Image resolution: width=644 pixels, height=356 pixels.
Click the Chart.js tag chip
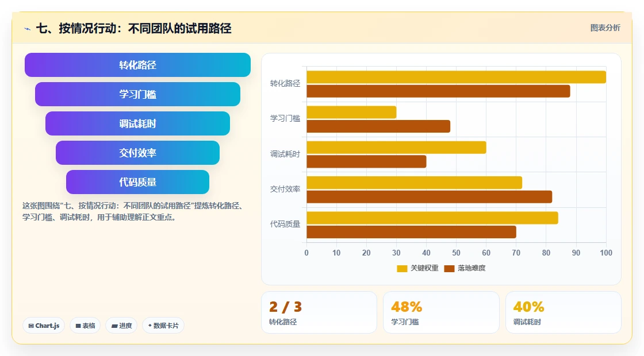(x=44, y=326)
